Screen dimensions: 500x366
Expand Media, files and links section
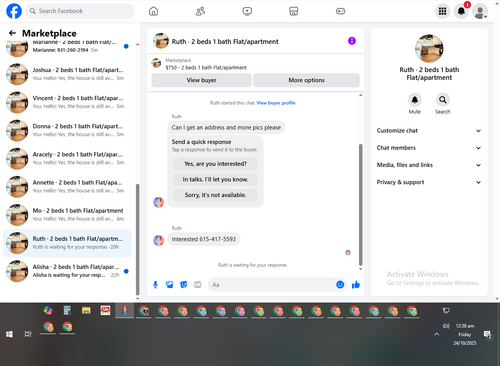(429, 165)
